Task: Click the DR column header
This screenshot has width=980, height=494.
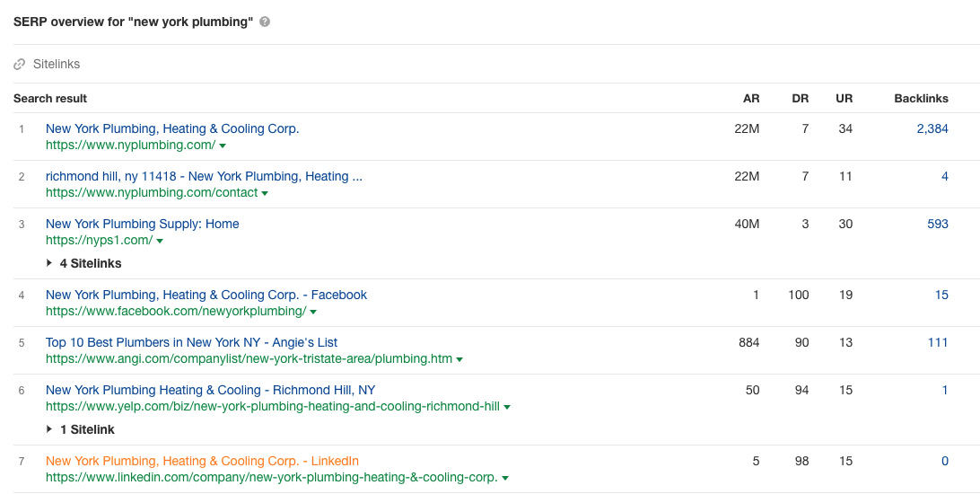Action: click(x=800, y=99)
